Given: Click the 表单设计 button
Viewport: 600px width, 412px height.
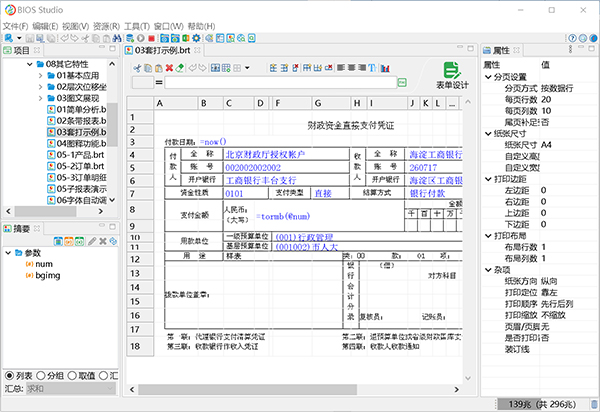Looking at the screenshot, I should click(453, 76).
